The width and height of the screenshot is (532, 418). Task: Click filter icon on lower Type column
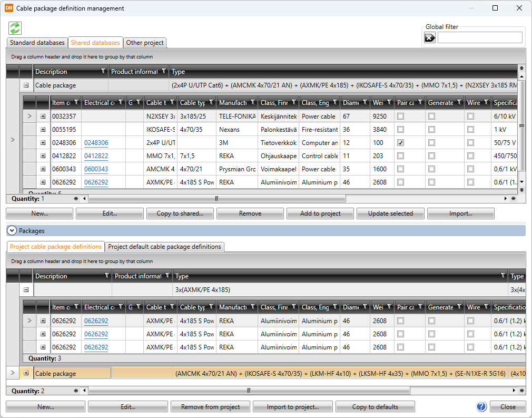tap(503, 276)
